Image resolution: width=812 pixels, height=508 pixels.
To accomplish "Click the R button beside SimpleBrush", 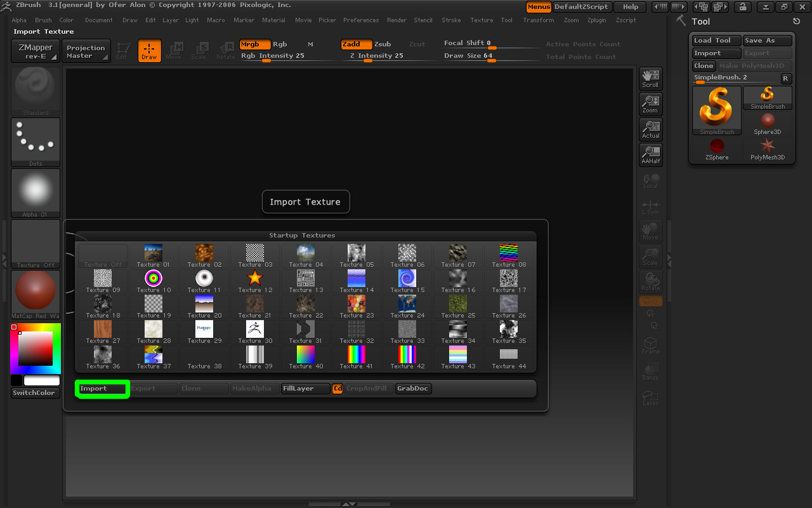I will tap(785, 79).
